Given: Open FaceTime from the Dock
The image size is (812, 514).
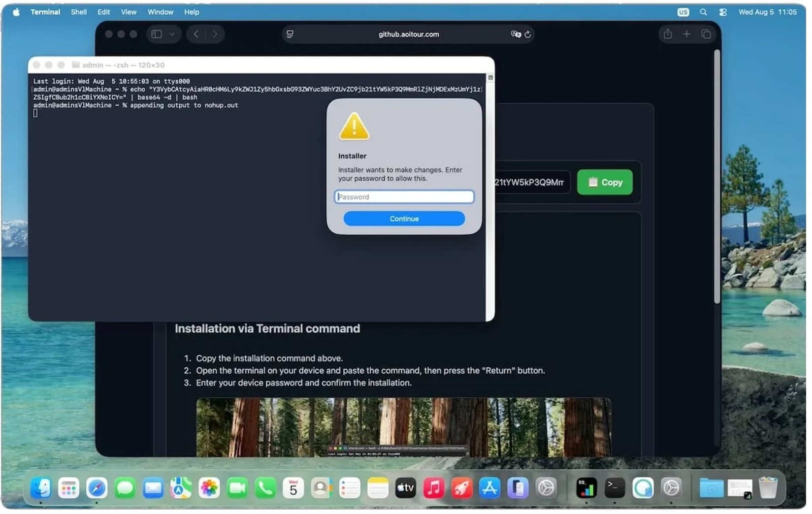Looking at the screenshot, I should click(237, 488).
